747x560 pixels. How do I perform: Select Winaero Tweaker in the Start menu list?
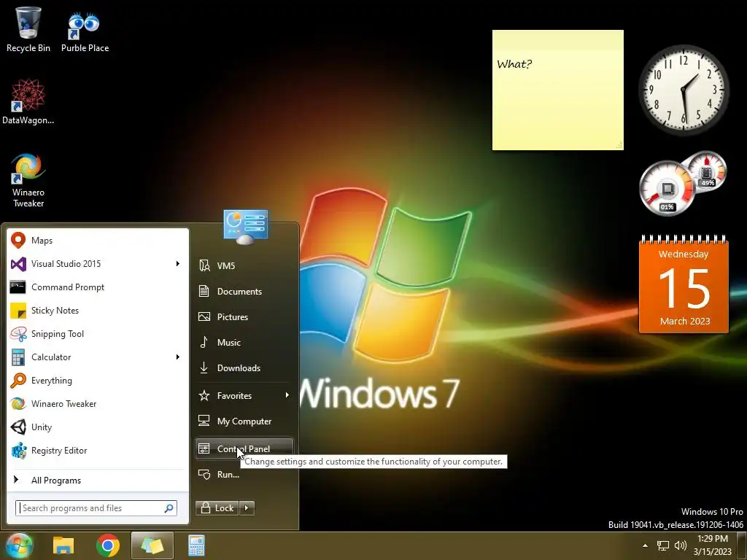point(98,404)
